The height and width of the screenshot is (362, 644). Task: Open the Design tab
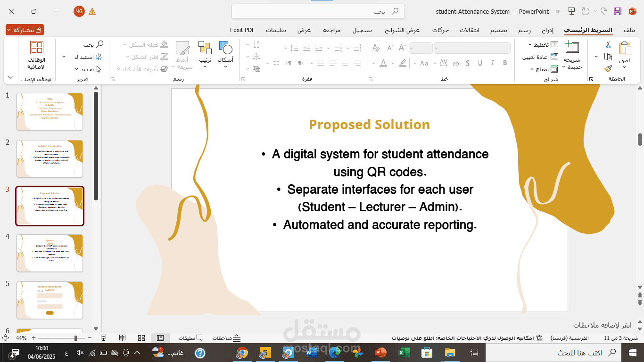click(498, 30)
